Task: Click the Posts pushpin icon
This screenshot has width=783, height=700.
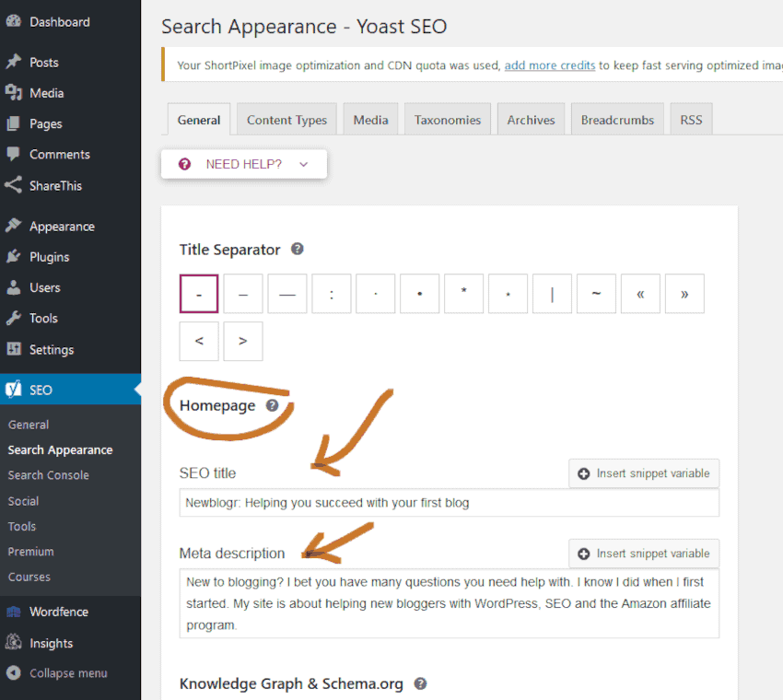Action: point(14,62)
